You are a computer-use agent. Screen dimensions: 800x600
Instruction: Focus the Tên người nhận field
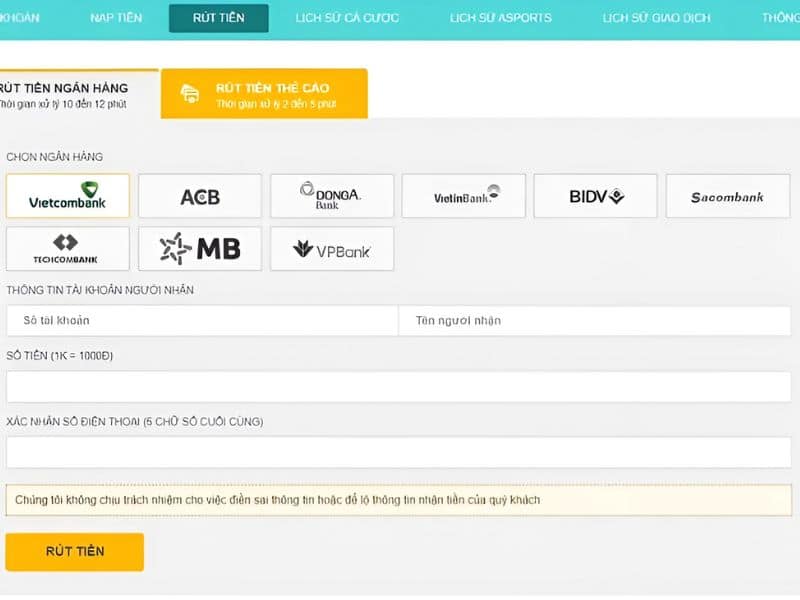point(594,320)
